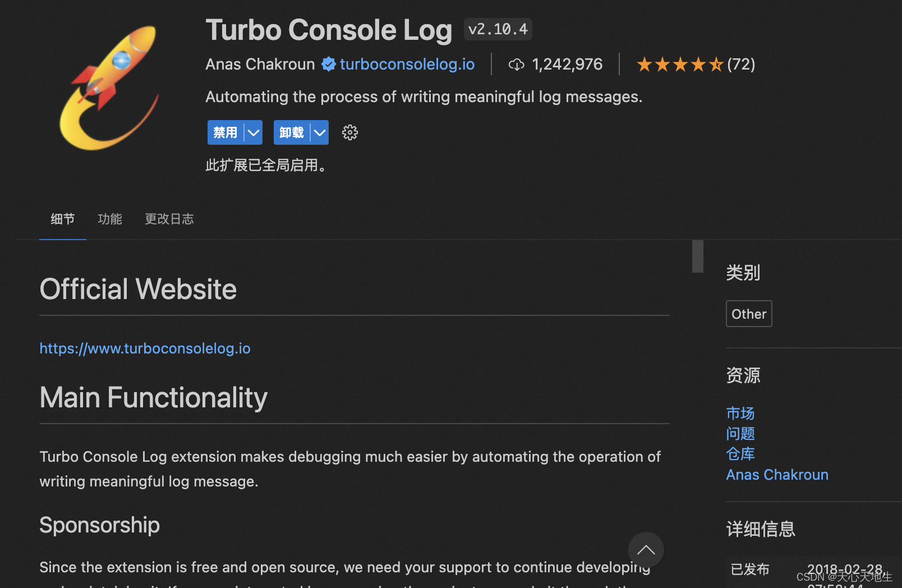Click the Other category tag

[x=749, y=314]
